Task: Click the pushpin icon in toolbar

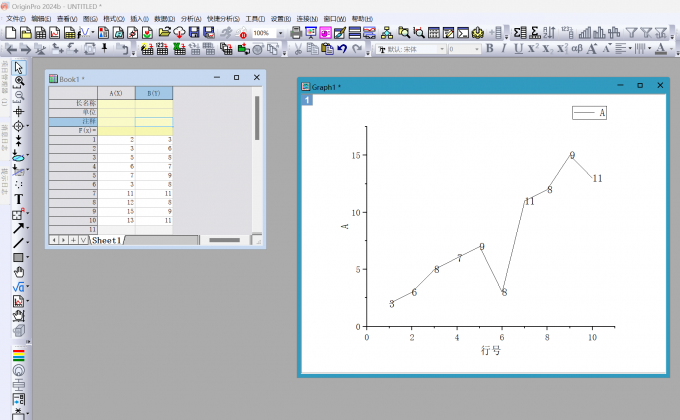Action: pyautogui.click(x=105, y=48)
